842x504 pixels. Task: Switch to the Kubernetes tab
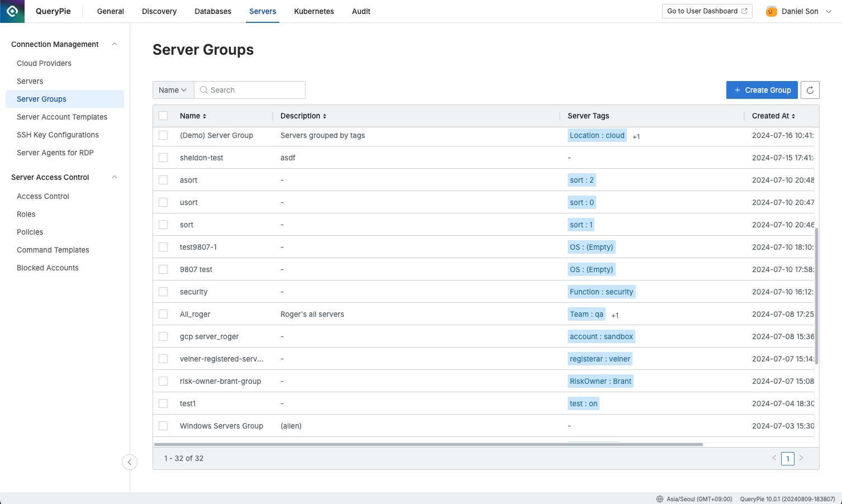[314, 11]
